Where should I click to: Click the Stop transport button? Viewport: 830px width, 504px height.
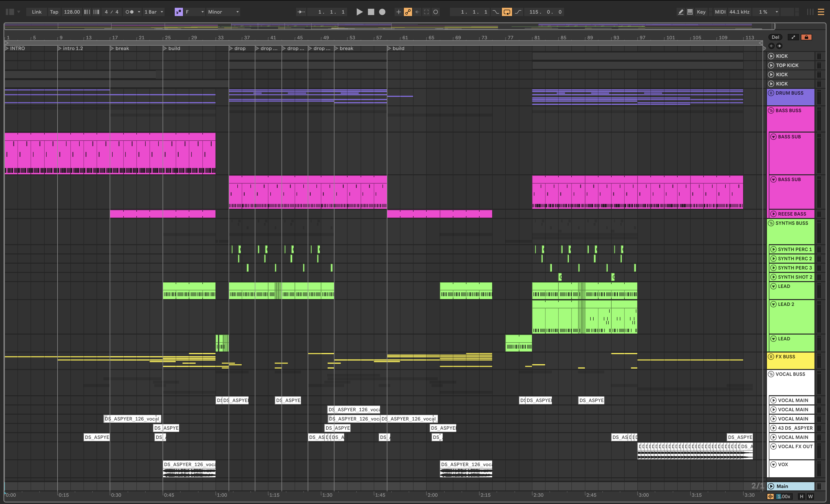coord(371,12)
